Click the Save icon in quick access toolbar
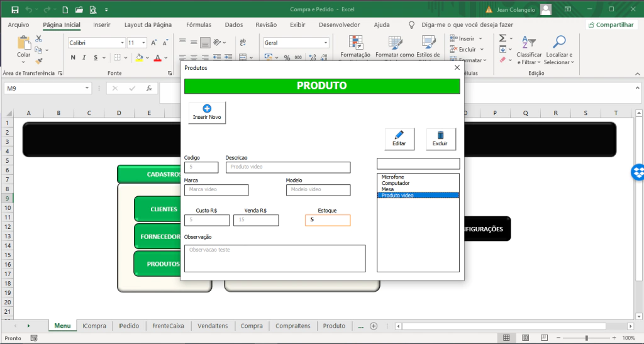Image resolution: width=644 pixels, height=344 pixels. [15, 9]
